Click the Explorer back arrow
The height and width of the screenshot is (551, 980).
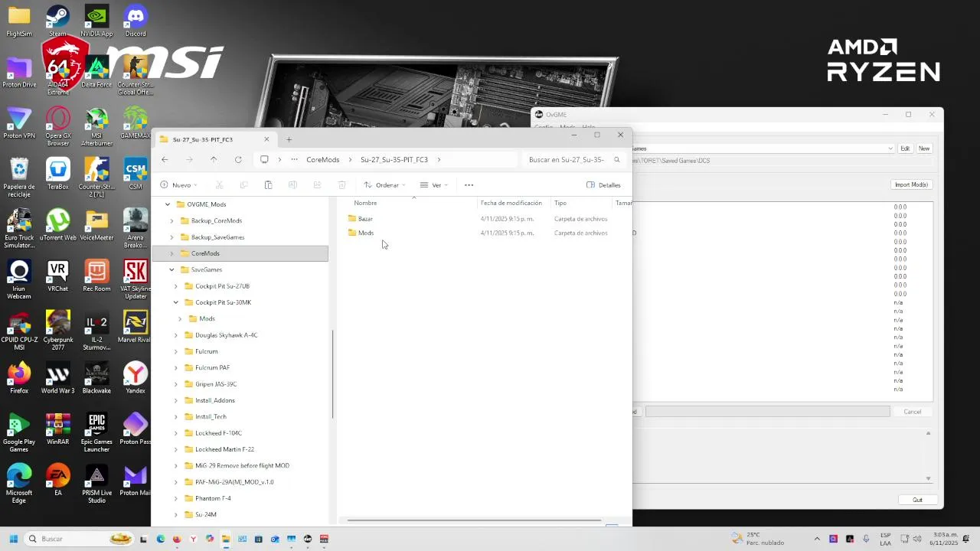click(x=165, y=159)
